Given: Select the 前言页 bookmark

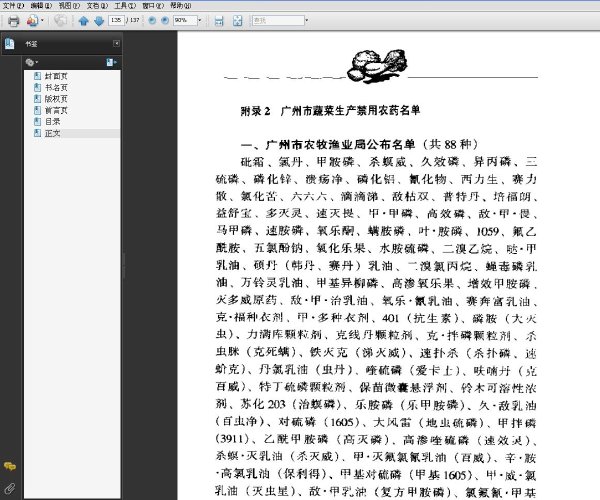Looking at the screenshot, I should pos(56,110).
